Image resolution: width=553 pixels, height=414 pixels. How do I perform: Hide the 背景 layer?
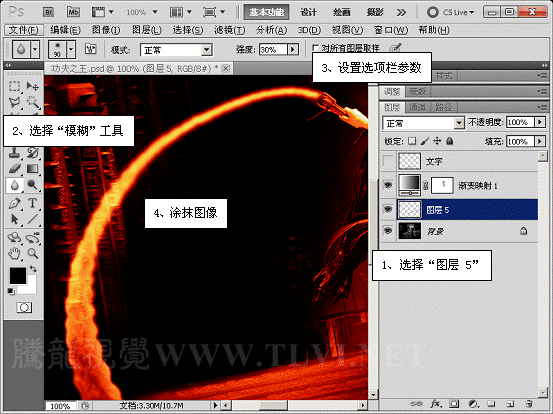pos(388,231)
